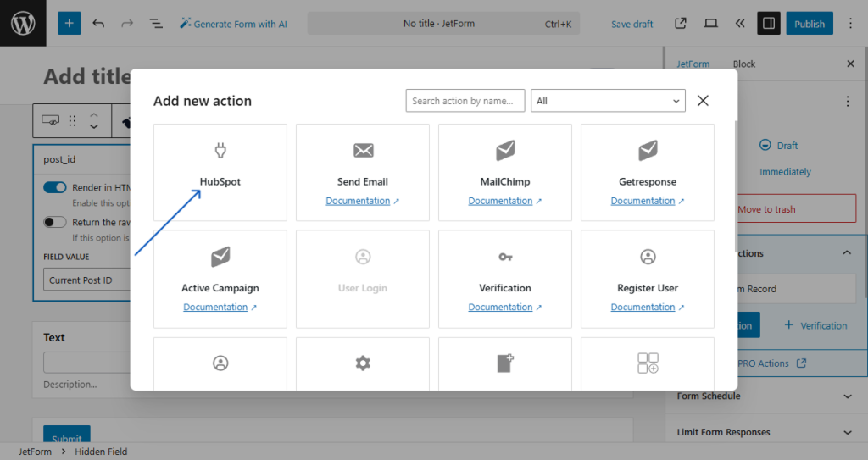
Task: Select the Send Email action card
Action: click(363, 172)
